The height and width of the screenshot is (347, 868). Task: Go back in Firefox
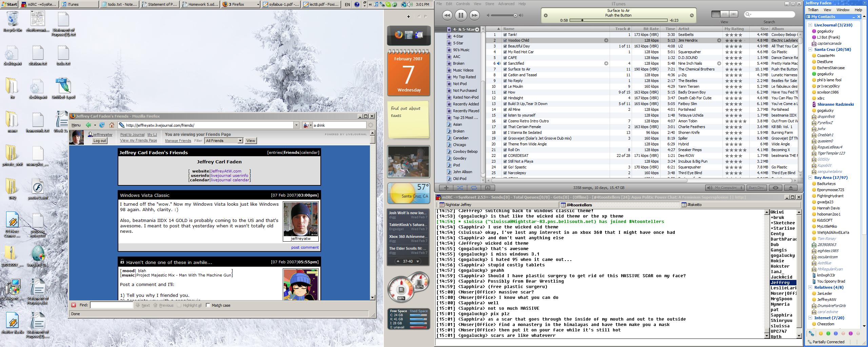(x=88, y=125)
